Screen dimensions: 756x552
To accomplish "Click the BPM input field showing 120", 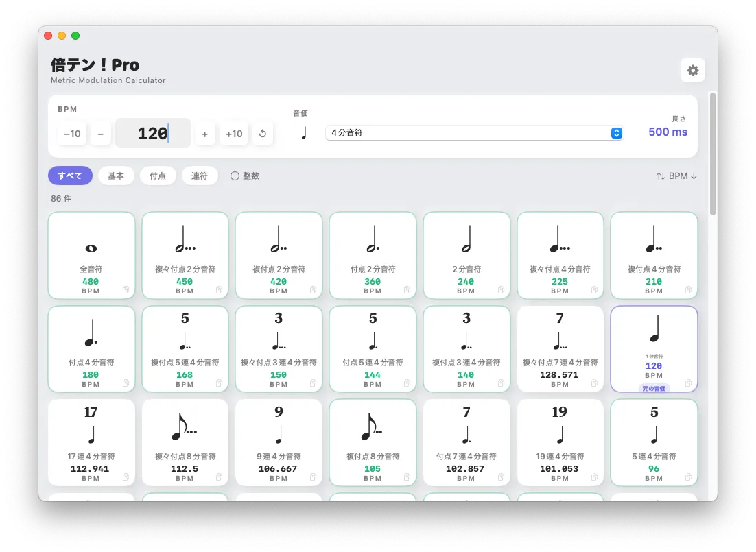I will (153, 133).
